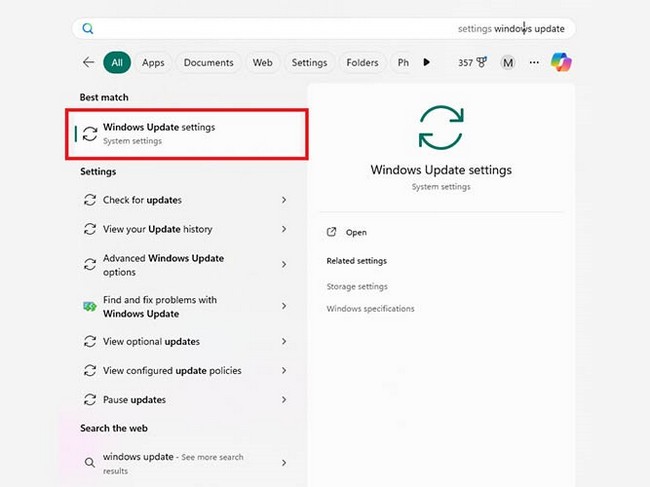The width and height of the screenshot is (650, 487).
Task: Click the play arrow to show more filters
Action: (x=426, y=62)
